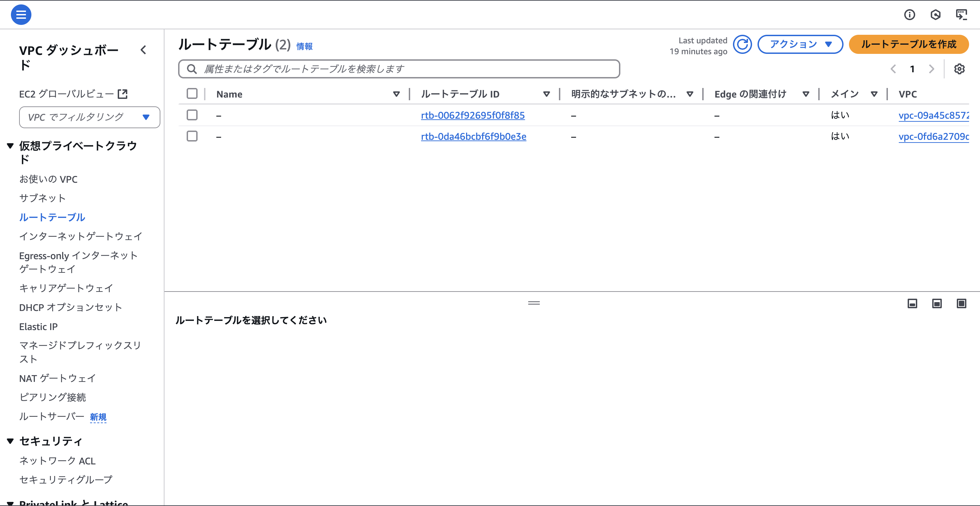980x506 pixels.
Task: Open the VPC でフィルタリング dropdown
Action: [89, 117]
